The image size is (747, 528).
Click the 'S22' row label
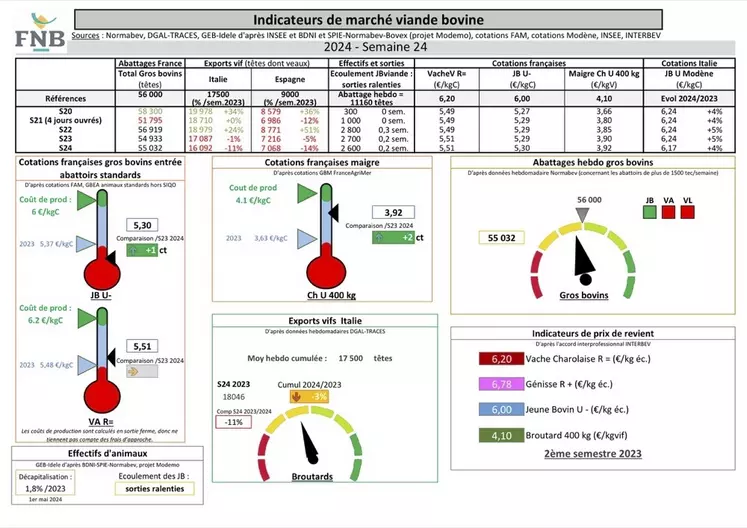(65, 130)
